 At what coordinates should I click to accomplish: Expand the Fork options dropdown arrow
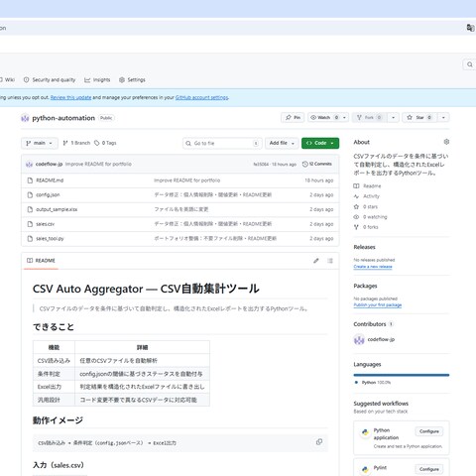click(394, 117)
